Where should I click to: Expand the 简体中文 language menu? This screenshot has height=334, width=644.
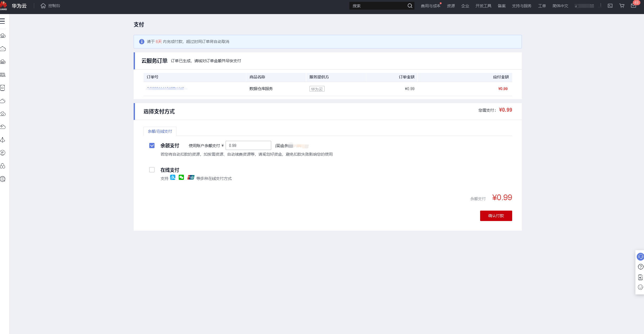[560, 6]
